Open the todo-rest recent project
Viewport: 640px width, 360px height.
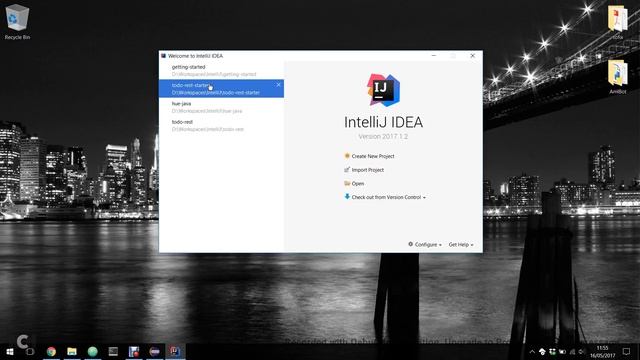(221, 125)
